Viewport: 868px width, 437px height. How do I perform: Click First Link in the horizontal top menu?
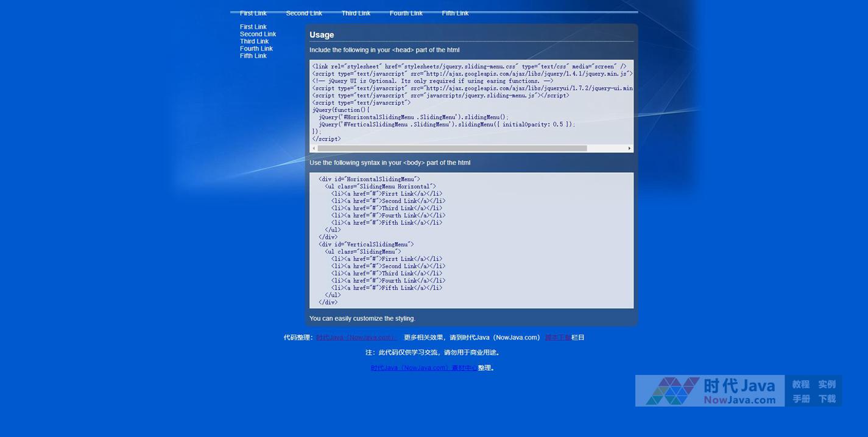tap(253, 13)
